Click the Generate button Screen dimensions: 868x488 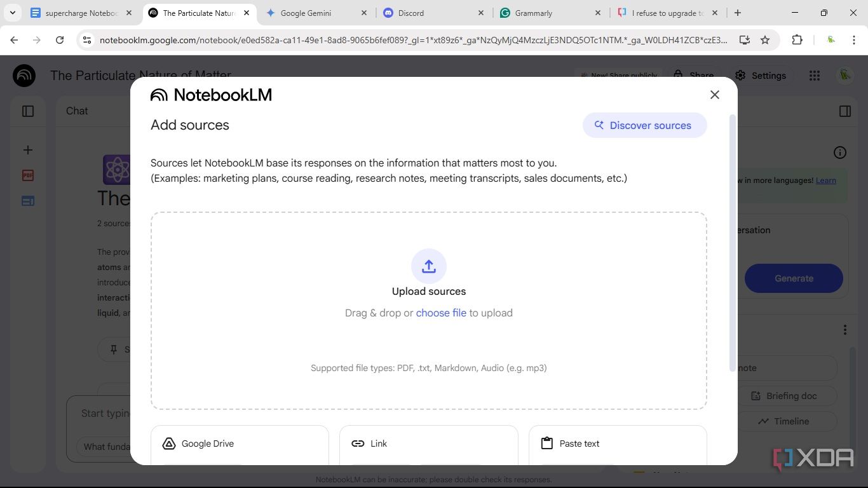pyautogui.click(x=794, y=278)
